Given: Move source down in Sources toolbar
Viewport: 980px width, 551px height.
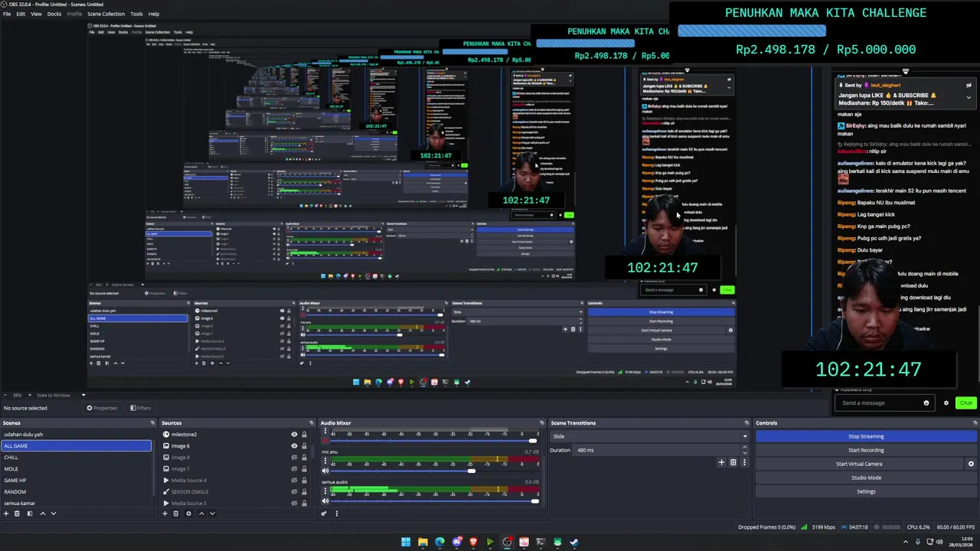Looking at the screenshot, I should 212,514.
